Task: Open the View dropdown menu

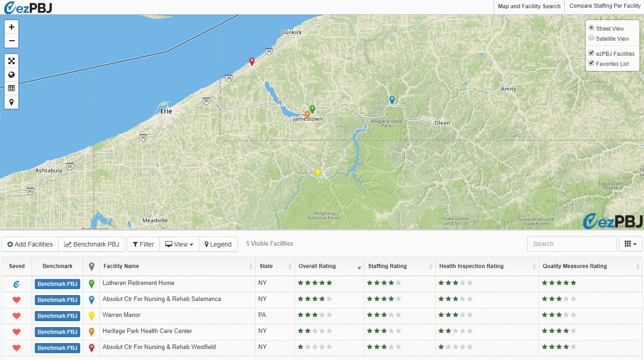Action: (179, 244)
